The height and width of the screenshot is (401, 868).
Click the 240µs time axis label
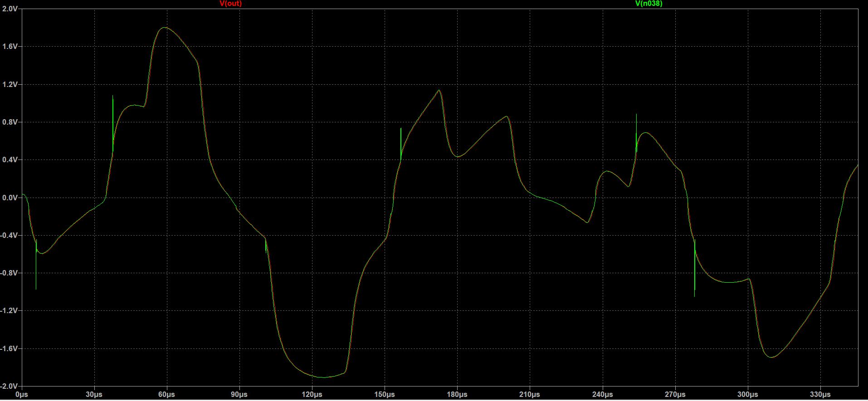click(x=603, y=395)
